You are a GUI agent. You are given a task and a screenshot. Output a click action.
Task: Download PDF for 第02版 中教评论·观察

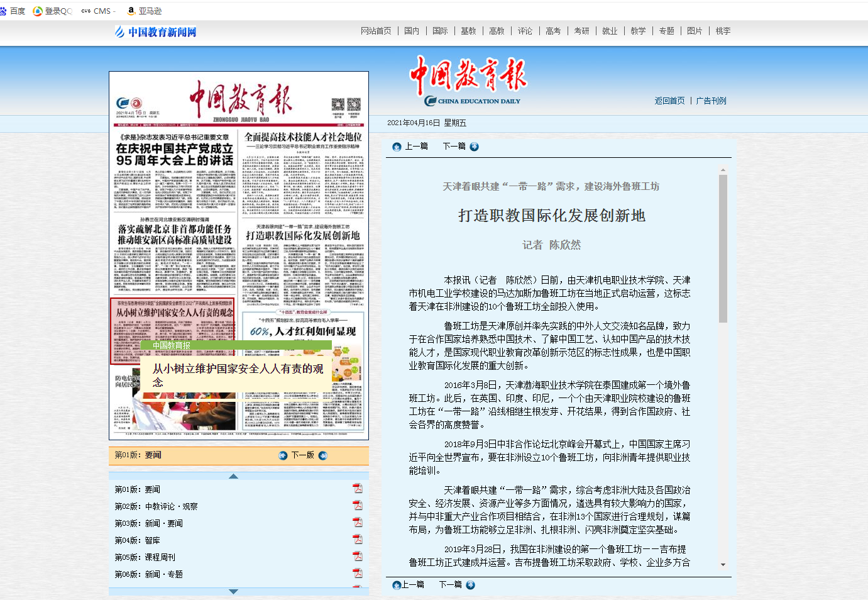(357, 506)
